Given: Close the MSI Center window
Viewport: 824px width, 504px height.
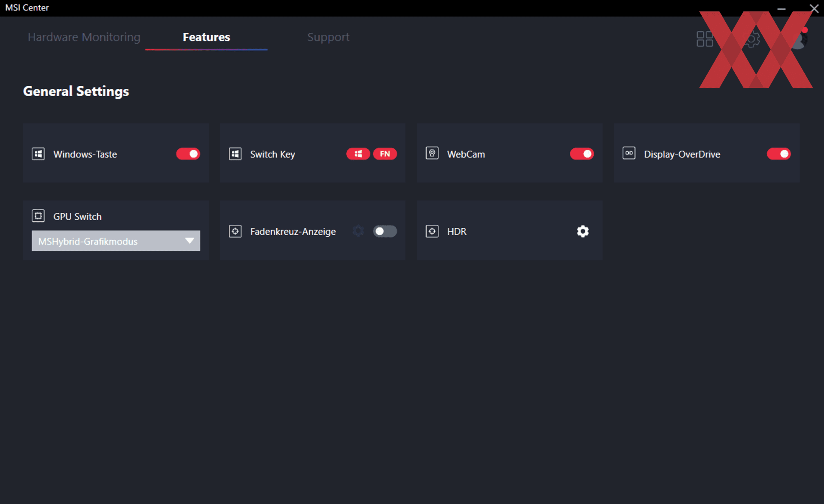Looking at the screenshot, I should [814, 8].
